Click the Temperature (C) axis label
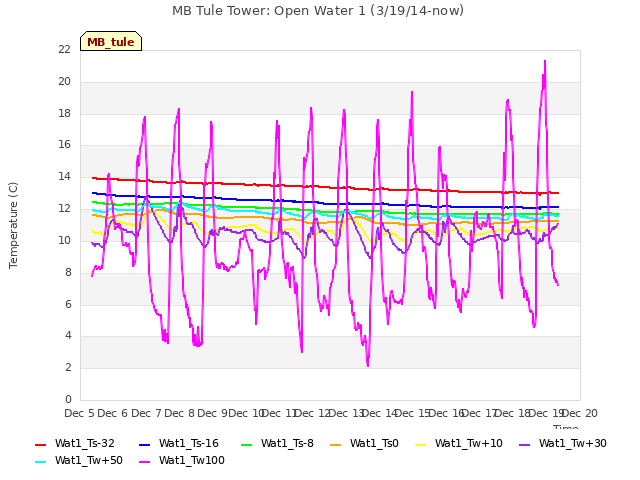This screenshot has height=480, width=640. point(13,225)
